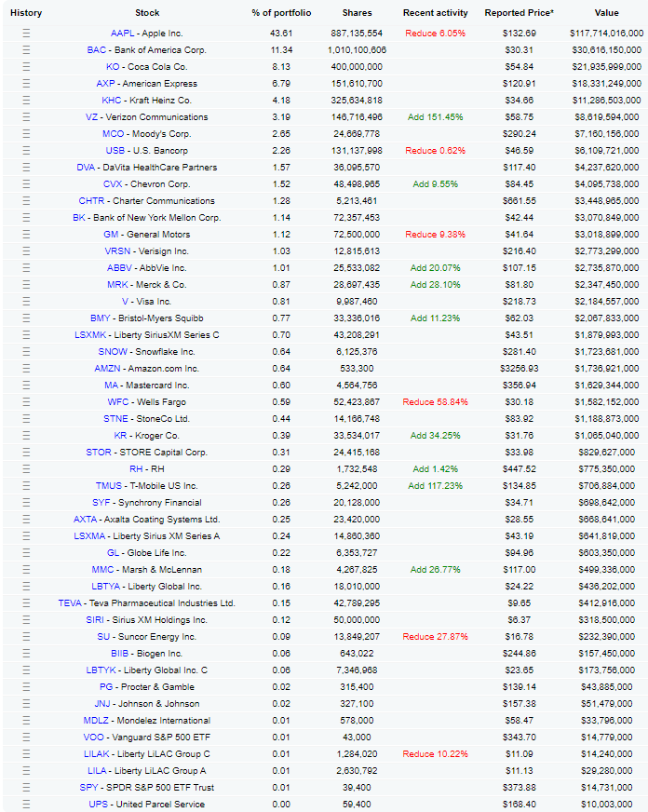Screen dimensions: 648x812
Task: Open the history icon for AAPL row
Action: coord(26,34)
